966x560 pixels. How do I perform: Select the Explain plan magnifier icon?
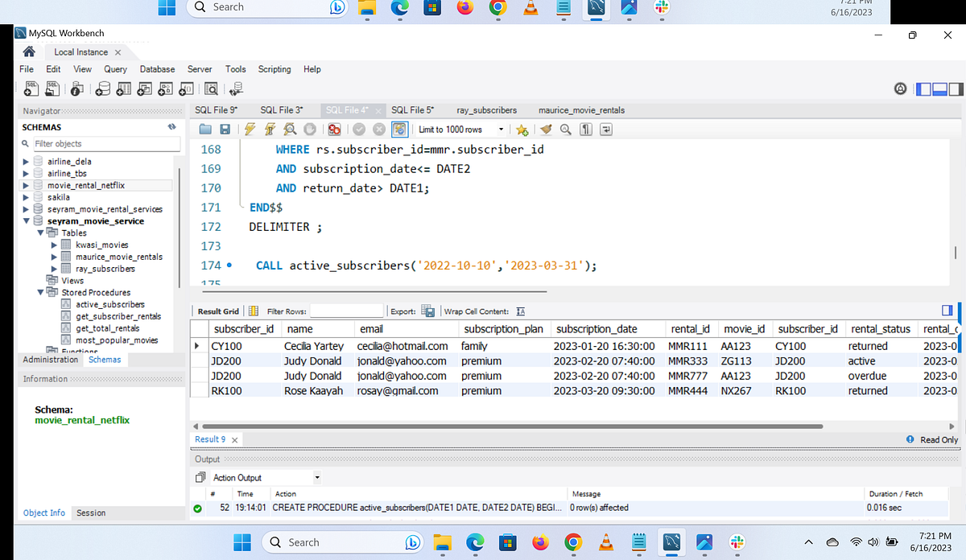pos(288,130)
